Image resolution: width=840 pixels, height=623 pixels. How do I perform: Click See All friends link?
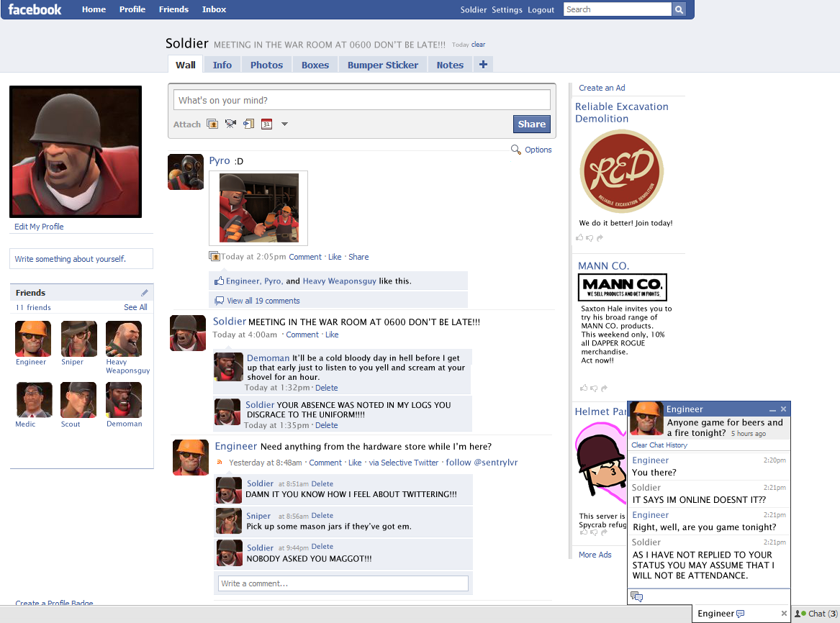[135, 307]
